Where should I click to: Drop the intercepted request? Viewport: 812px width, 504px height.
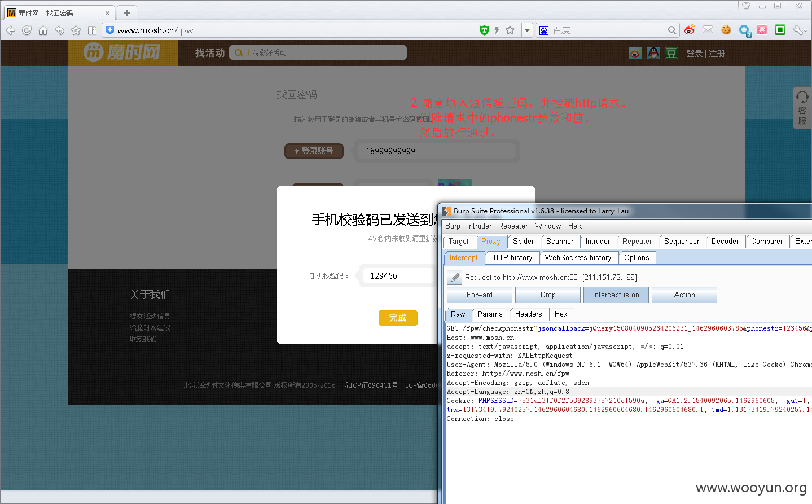click(548, 295)
